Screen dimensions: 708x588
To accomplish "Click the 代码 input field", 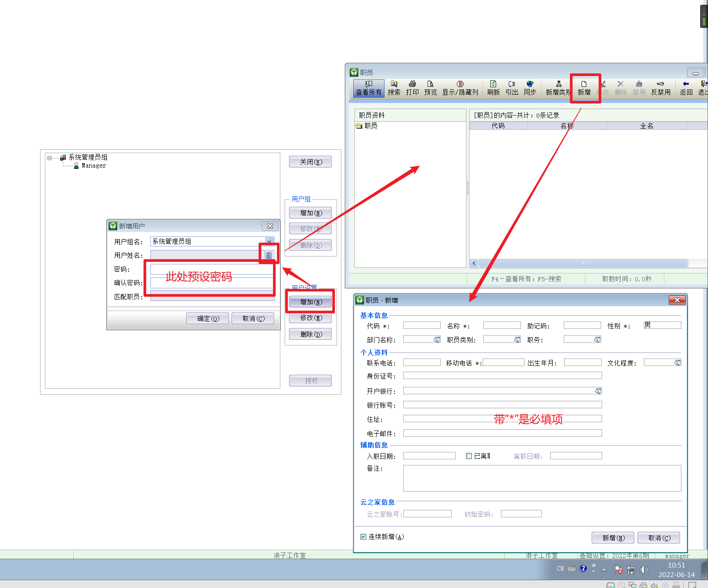I will coord(422,325).
